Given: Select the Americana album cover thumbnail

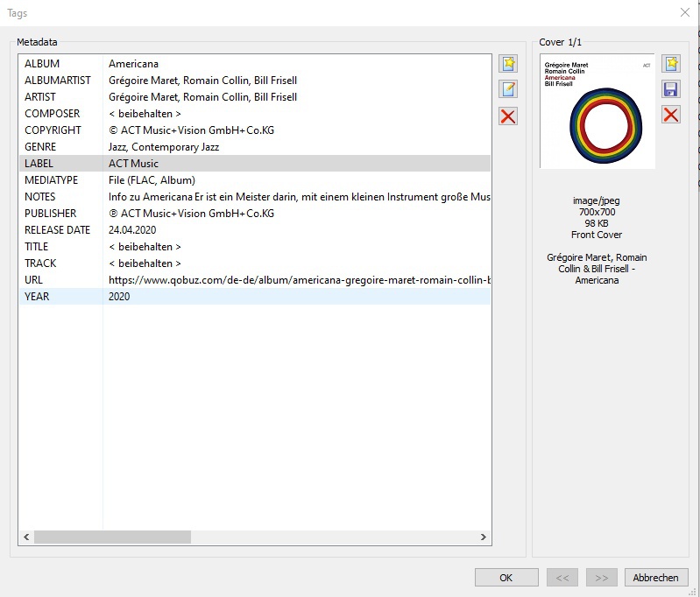Looking at the screenshot, I should pos(597,111).
